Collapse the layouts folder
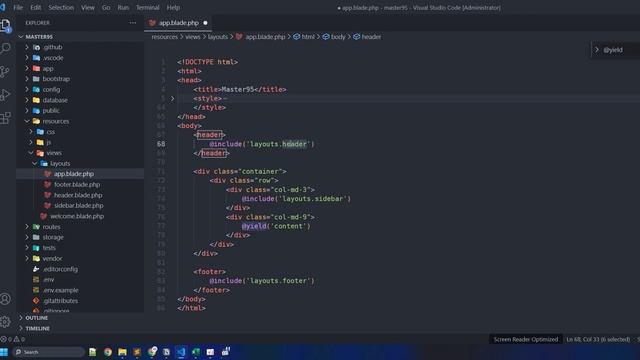 coord(35,163)
